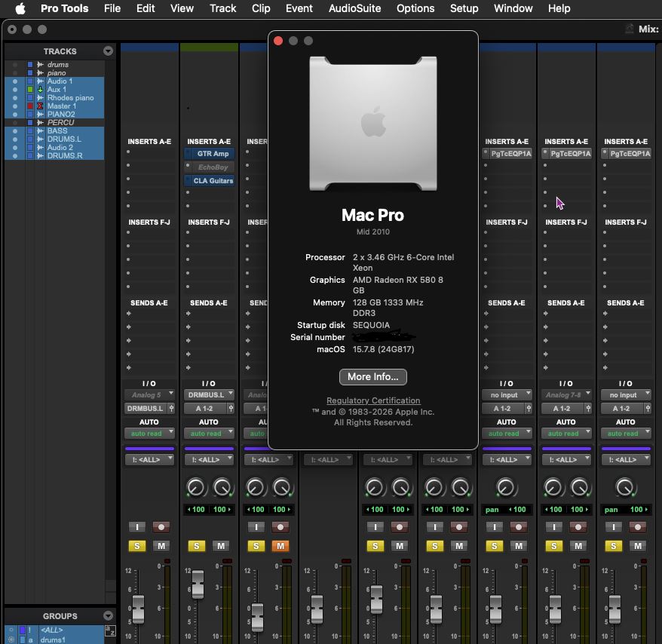Click the drums track type icon in Tracks list
This screenshot has height=644, width=662.
[40, 65]
